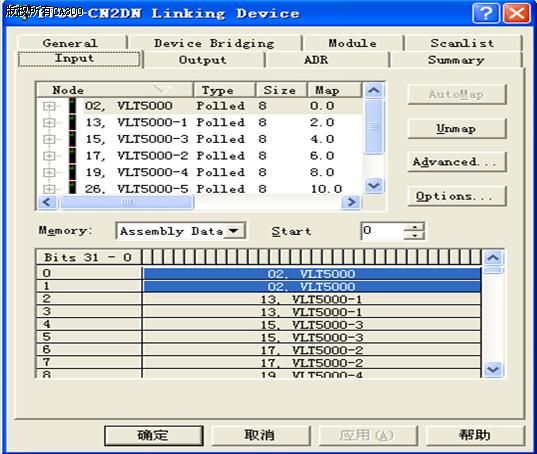Select the Input tab
Viewport: 537px width, 454px height.
pyautogui.click(x=79, y=59)
